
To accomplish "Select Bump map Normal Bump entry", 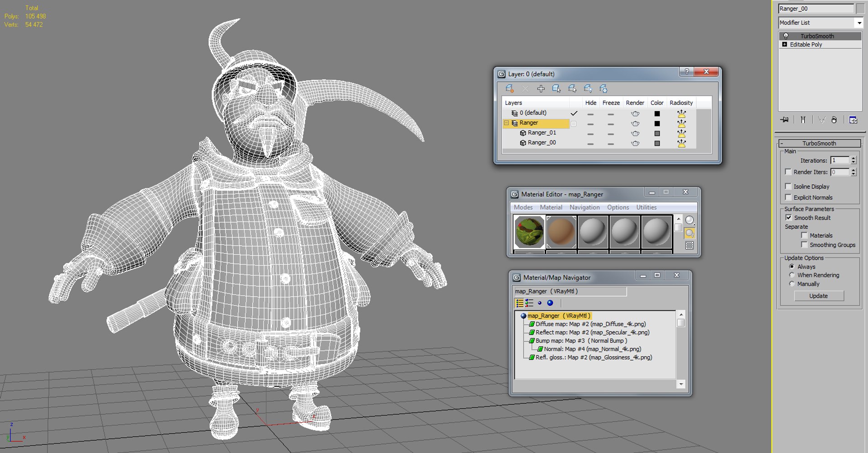I will click(x=578, y=341).
